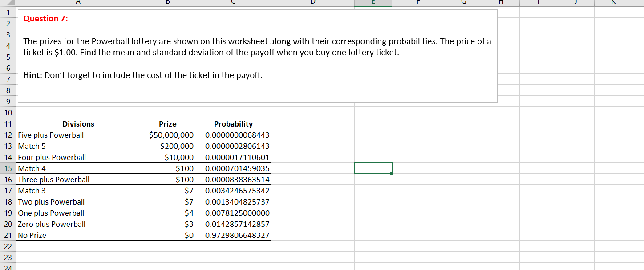
Task: Select the 'No Prize' cell
Action: point(78,235)
